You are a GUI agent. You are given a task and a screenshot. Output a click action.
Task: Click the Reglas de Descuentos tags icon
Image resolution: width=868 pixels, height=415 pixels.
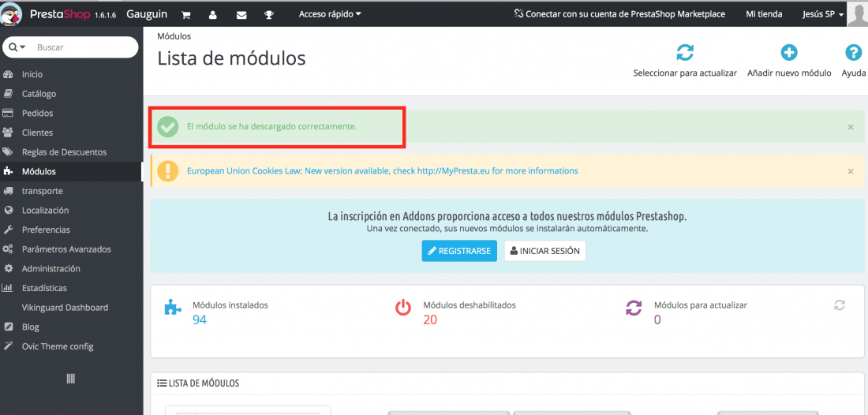[x=8, y=152]
